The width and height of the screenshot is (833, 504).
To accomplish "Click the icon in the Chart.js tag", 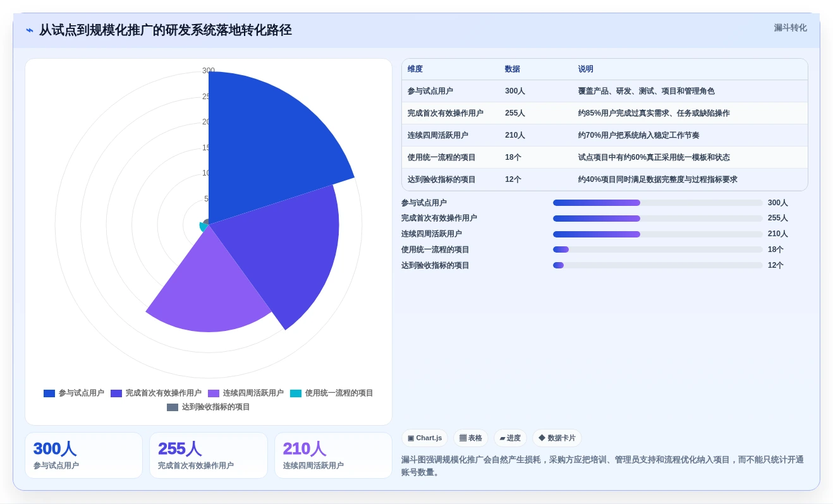I will tap(411, 438).
